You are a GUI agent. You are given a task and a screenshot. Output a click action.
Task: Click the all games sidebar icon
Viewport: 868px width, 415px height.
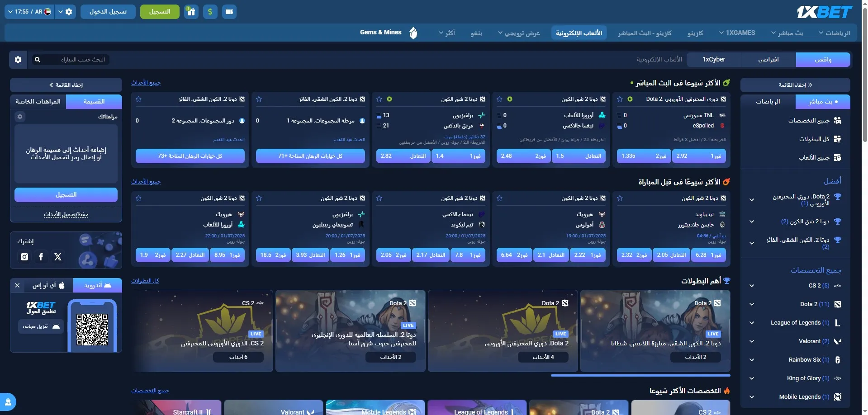(x=837, y=157)
